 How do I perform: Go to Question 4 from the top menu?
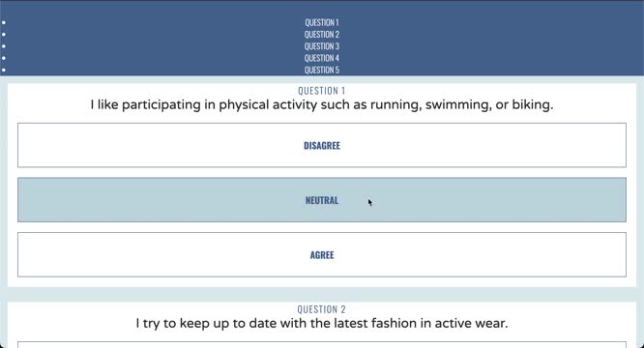pyautogui.click(x=322, y=58)
